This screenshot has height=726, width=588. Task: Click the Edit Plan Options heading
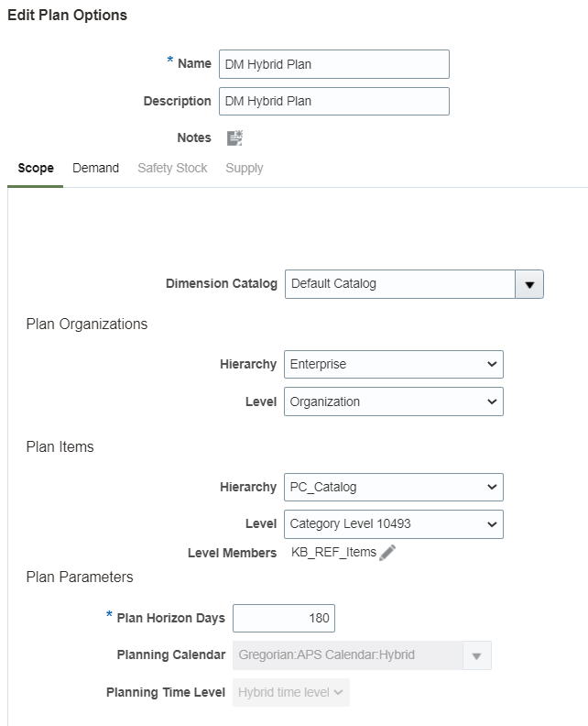tap(68, 16)
